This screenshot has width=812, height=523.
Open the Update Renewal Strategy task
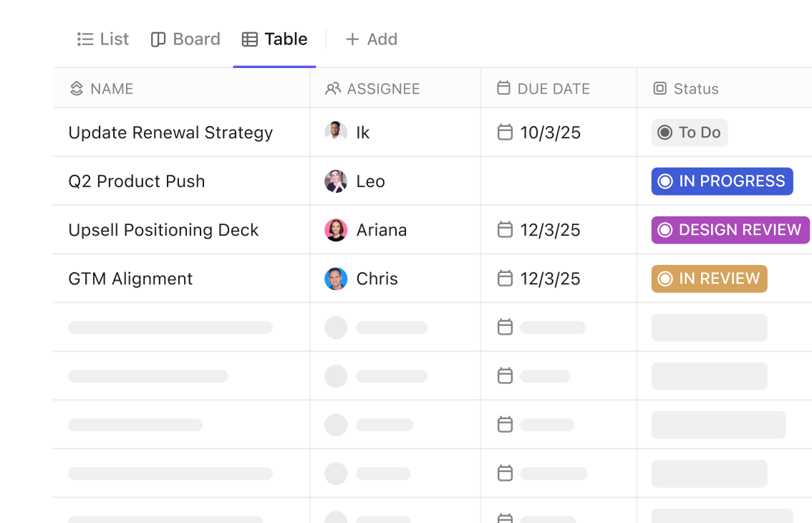pyautogui.click(x=170, y=133)
